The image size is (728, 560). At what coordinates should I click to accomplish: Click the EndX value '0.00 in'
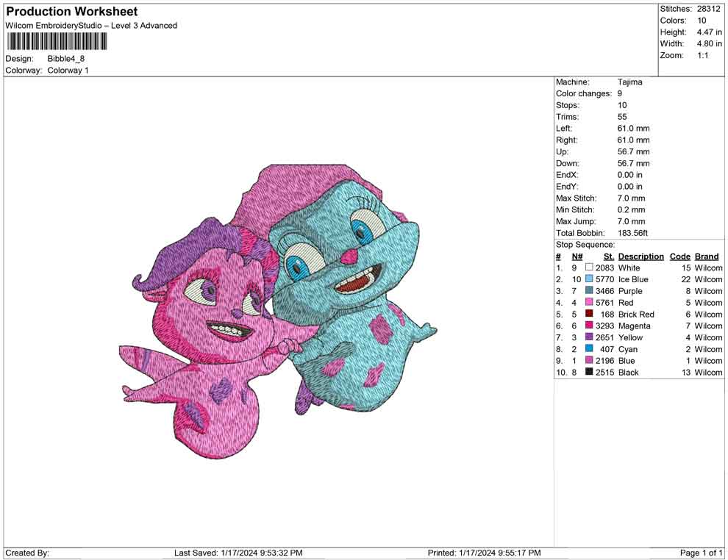(630, 175)
